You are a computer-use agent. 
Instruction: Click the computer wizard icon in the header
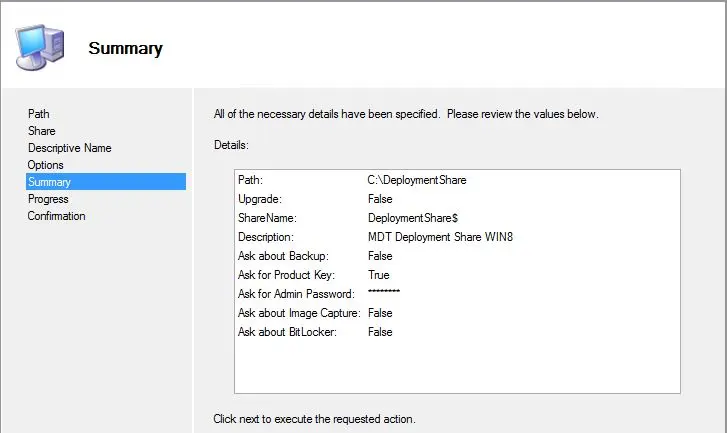40,47
